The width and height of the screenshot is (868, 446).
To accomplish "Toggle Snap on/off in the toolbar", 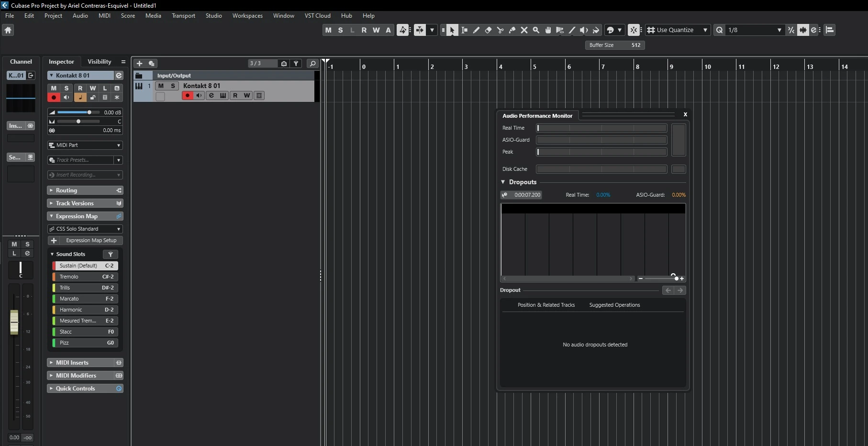I will click(634, 30).
